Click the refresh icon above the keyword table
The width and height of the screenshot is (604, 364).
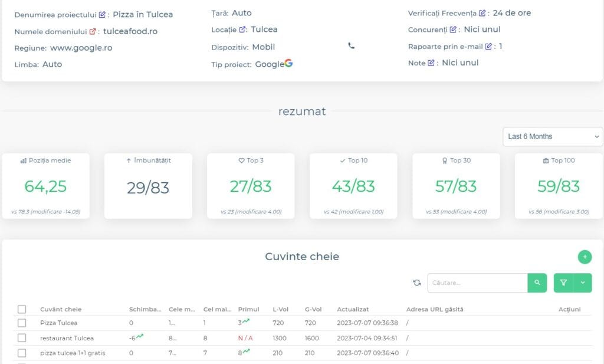(x=417, y=283)
